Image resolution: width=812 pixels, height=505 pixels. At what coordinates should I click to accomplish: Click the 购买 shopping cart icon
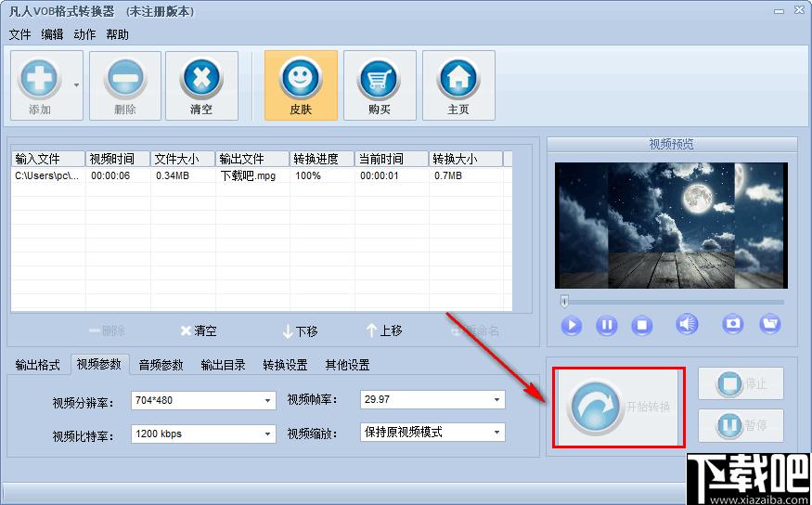(380, 79)
